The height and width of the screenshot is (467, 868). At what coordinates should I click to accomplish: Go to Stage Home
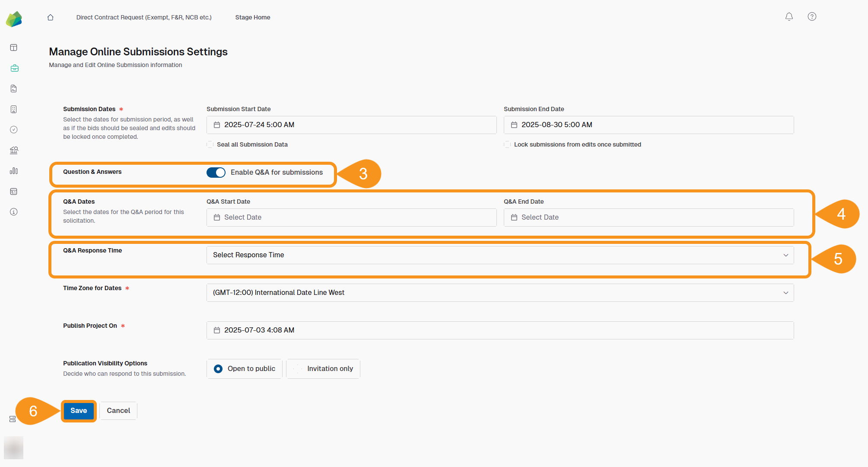[x=252, y=17]
